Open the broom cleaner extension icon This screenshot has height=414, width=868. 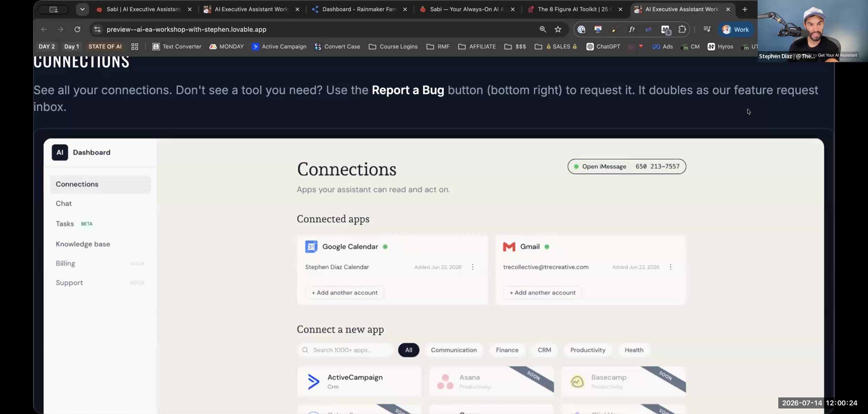click(615, 29)
